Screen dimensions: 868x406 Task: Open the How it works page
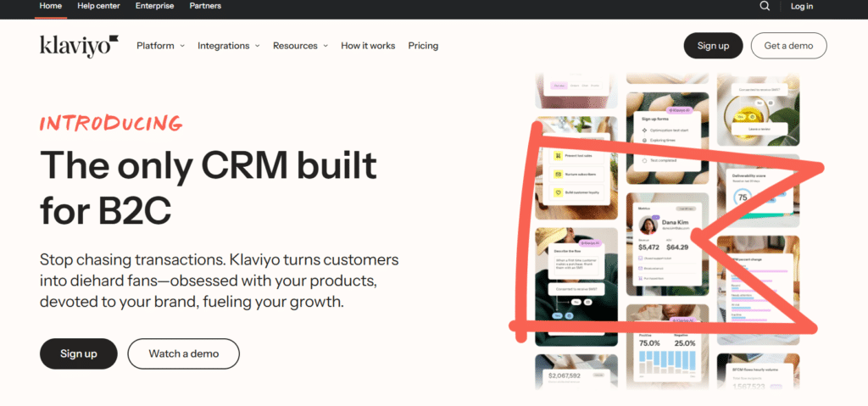(x=368, y=46)
